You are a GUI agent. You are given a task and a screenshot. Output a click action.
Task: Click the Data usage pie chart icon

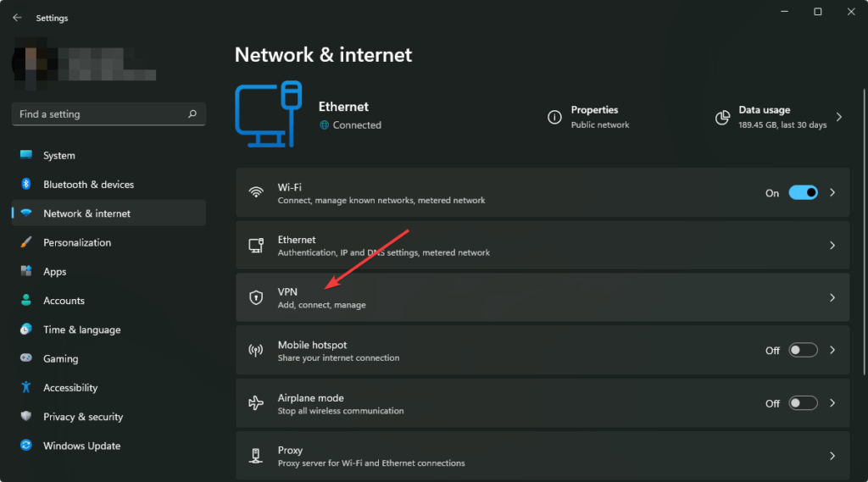722,117
